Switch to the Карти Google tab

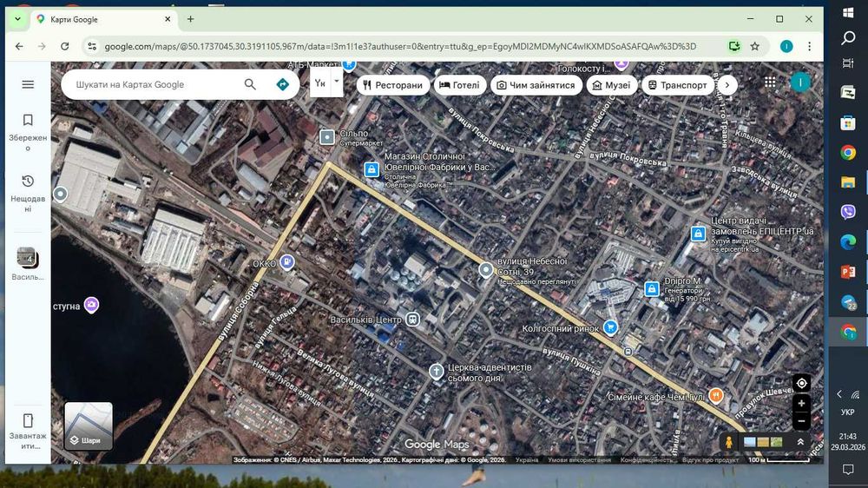103,19
